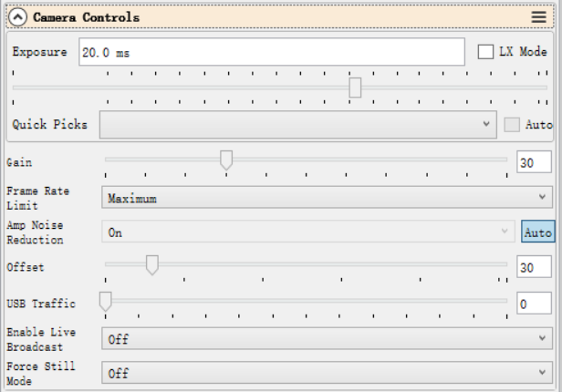Open the Force Still Mode dropdown

[x=326, y=373]
